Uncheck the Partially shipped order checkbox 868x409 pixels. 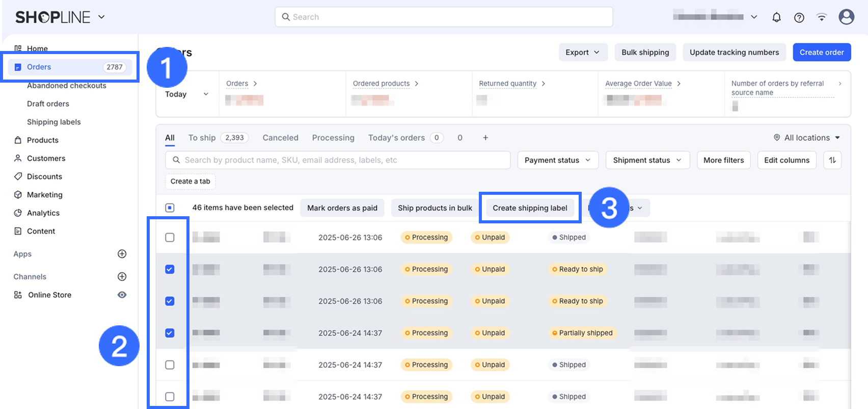(170, 333)
